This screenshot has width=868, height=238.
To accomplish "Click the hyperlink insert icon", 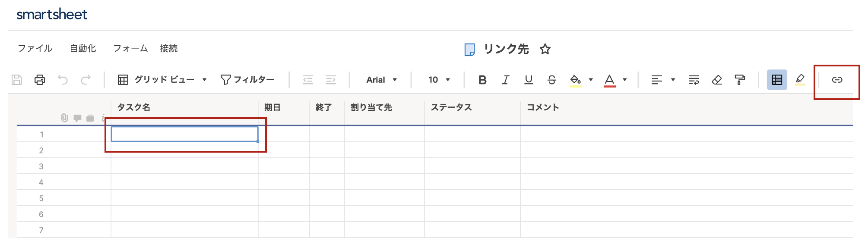I will [837, 80].
